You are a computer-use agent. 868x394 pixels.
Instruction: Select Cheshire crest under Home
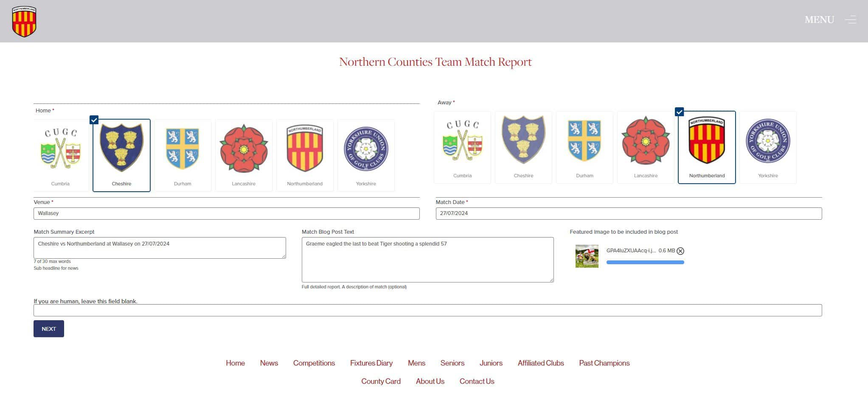(x=121, y=155)
